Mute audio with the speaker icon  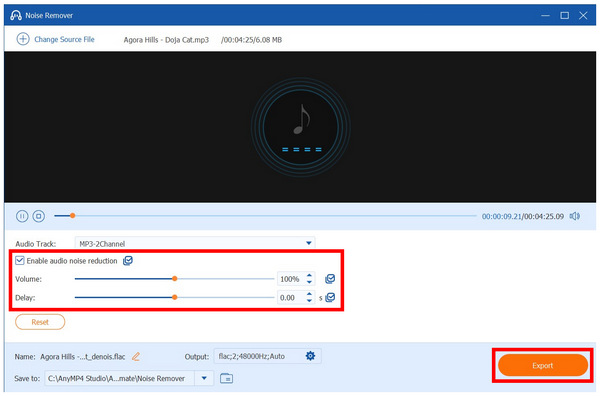574,216
